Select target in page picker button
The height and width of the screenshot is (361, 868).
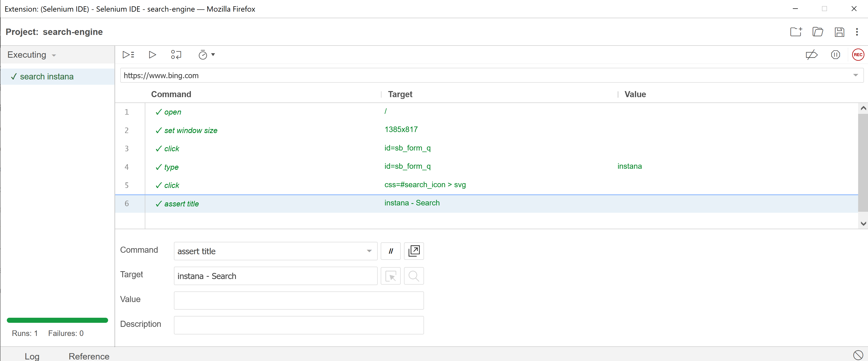(x=391, y=276)
